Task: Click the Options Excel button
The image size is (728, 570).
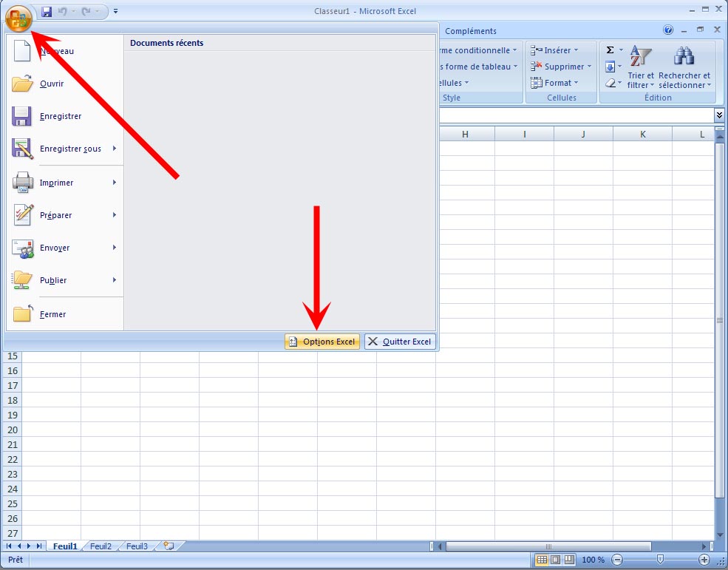Action: click(x=322, y=342)
